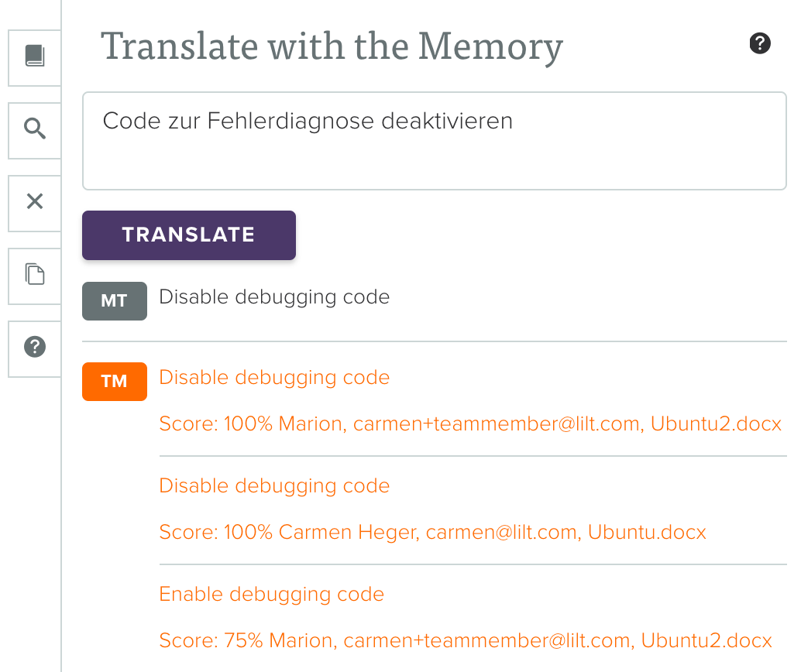Open the book lexicon sidebar icon
Screen dimensions: 801x672
[35, 56]
